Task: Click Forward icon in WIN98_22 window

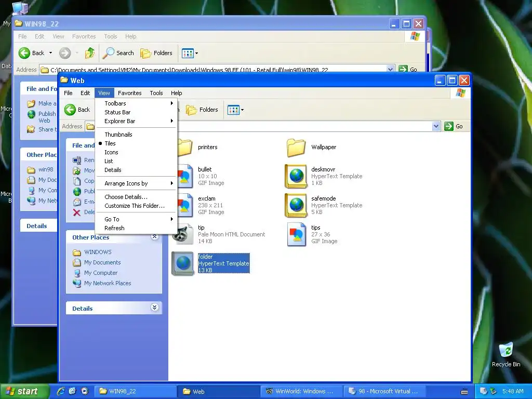Action: click(x=65, y=53)
